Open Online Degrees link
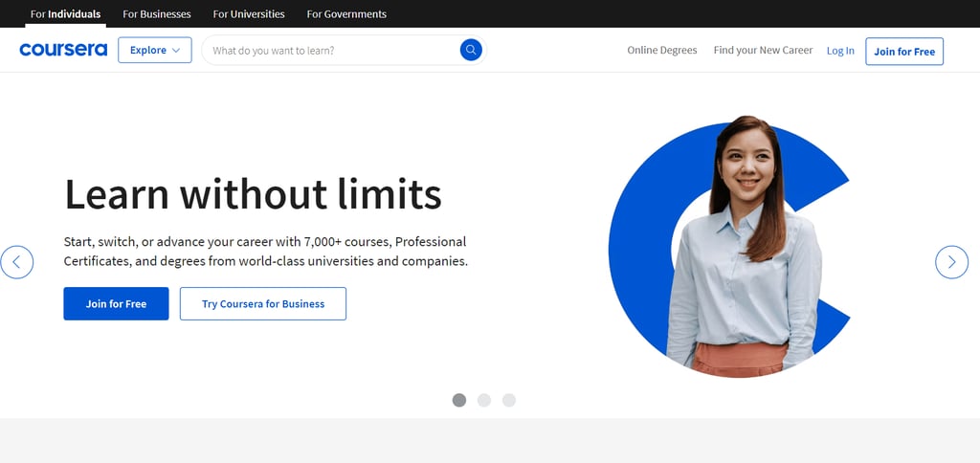Viewport: 980px width, 463px height. pyautogui.click(x=662, y=50)
